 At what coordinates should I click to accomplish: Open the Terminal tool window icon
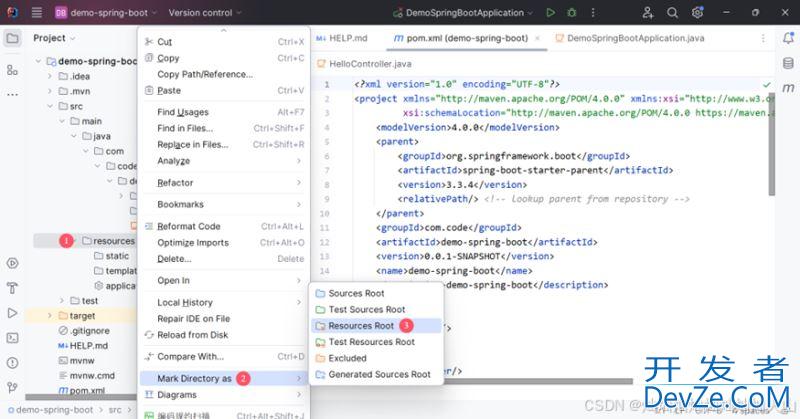(12, 338)
